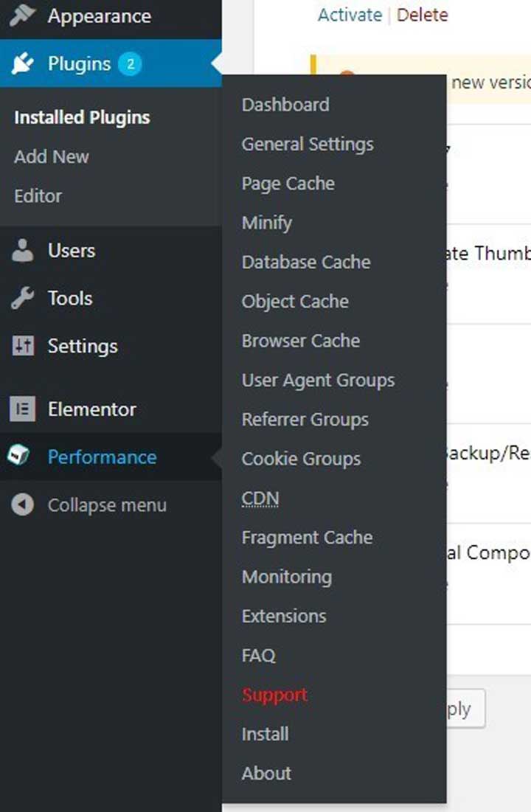Click the Collapse menu arrow icon

[22, 504]
